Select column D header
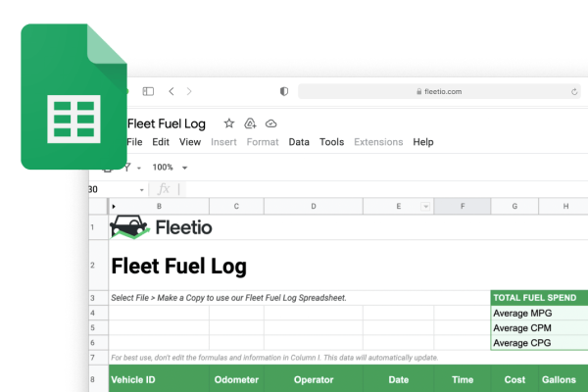 click(x=314, y=207)
